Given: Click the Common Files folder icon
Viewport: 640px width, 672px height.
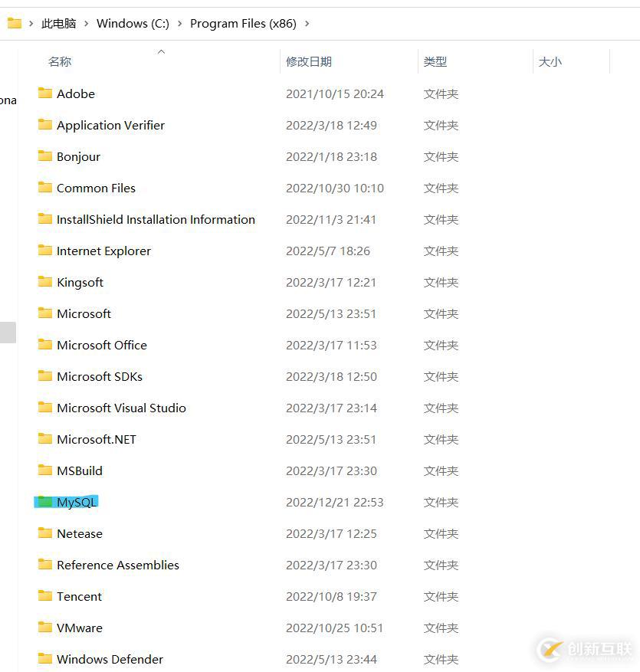Looking at the screenshot, I should 45,187.
